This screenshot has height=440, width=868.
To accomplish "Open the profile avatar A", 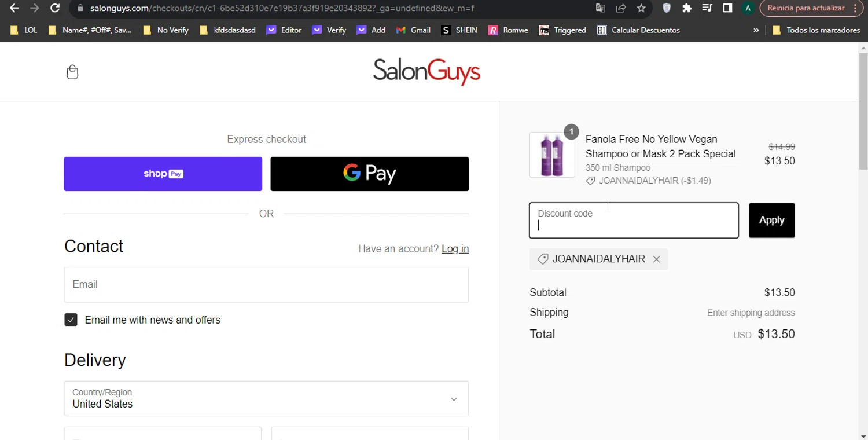I will 748,8.
